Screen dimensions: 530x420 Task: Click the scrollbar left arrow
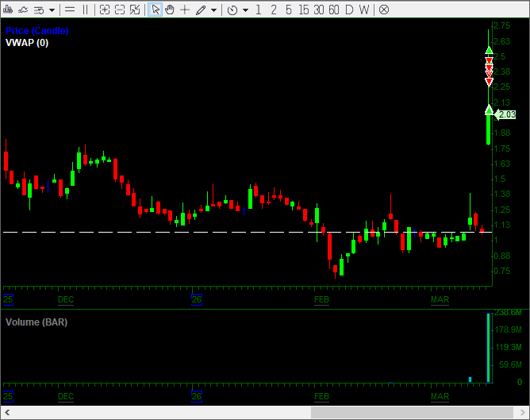pyautogui.click(x=7, y=413)
